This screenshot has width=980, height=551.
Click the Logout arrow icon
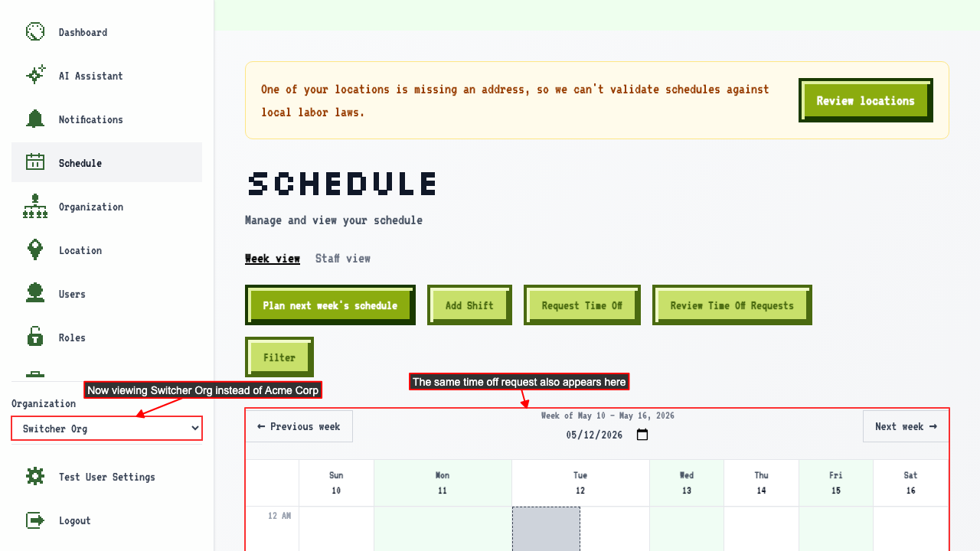(35, 520)
